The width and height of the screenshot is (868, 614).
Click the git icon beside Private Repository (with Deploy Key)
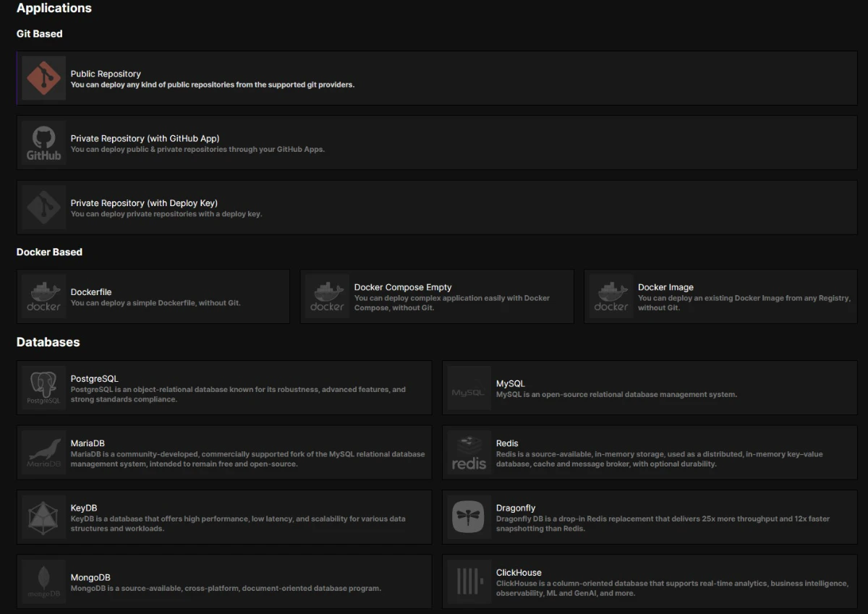click(43, 208)
